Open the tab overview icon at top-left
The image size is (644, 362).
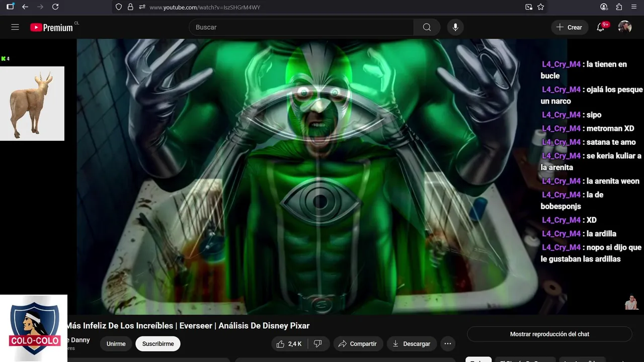tap(10, 7)
